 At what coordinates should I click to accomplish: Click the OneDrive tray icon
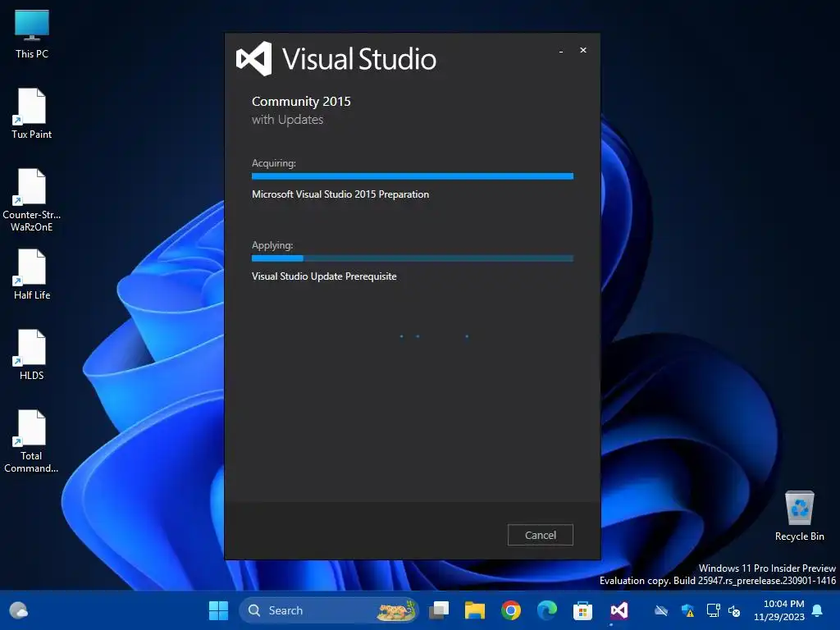[x=661, y=610]
